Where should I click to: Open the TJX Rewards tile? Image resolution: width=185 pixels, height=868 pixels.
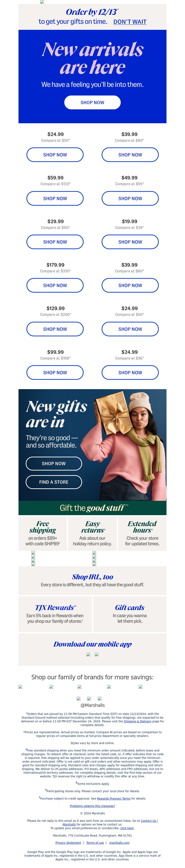point(55,614)
